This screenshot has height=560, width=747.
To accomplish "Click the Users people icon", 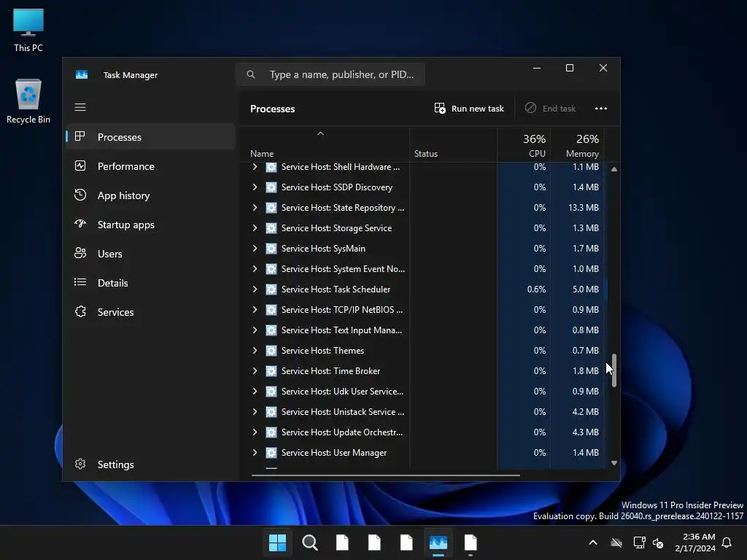I will [x=80, y=253].
